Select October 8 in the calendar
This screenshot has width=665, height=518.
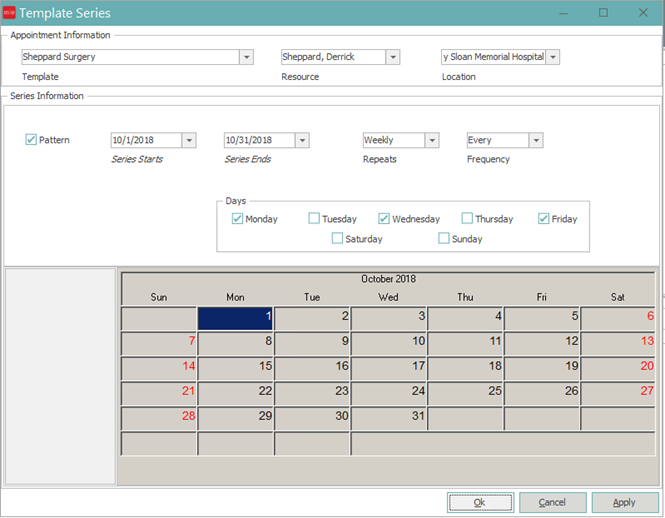point(235,344)
